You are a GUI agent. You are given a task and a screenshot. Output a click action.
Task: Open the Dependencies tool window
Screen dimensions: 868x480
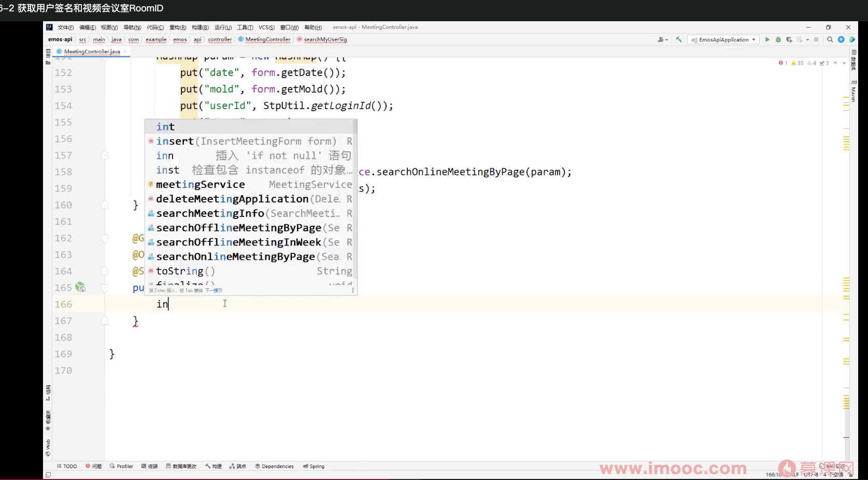274,467
